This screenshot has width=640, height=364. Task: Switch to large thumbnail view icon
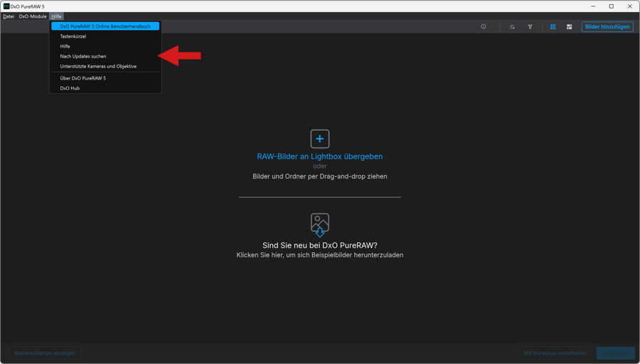tap(569, 26)
